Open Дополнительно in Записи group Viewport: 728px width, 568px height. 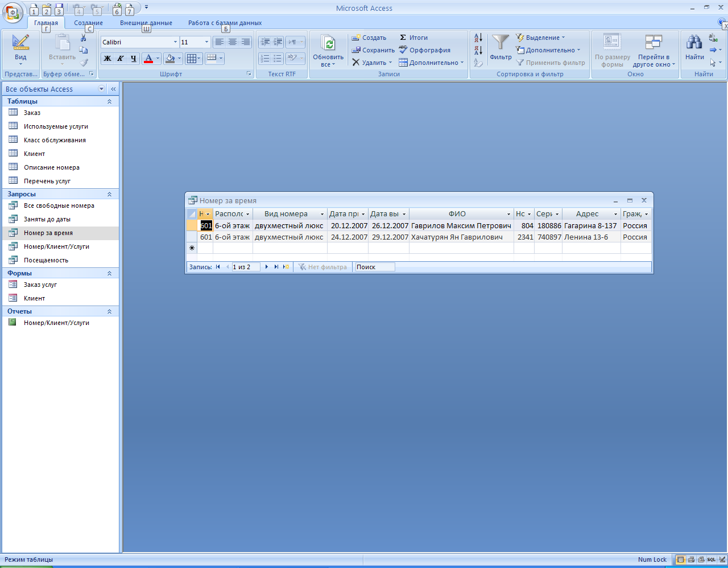point(431,63)
